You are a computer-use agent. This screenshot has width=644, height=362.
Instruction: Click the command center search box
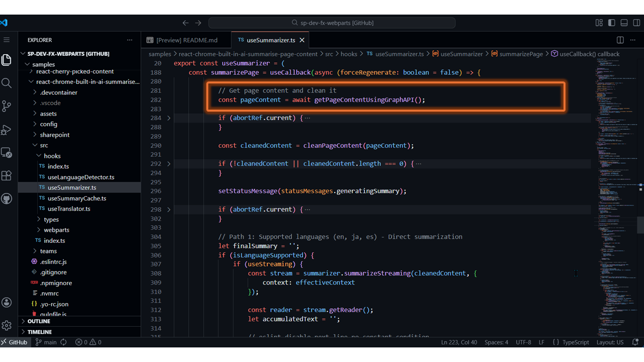[332, 23]
